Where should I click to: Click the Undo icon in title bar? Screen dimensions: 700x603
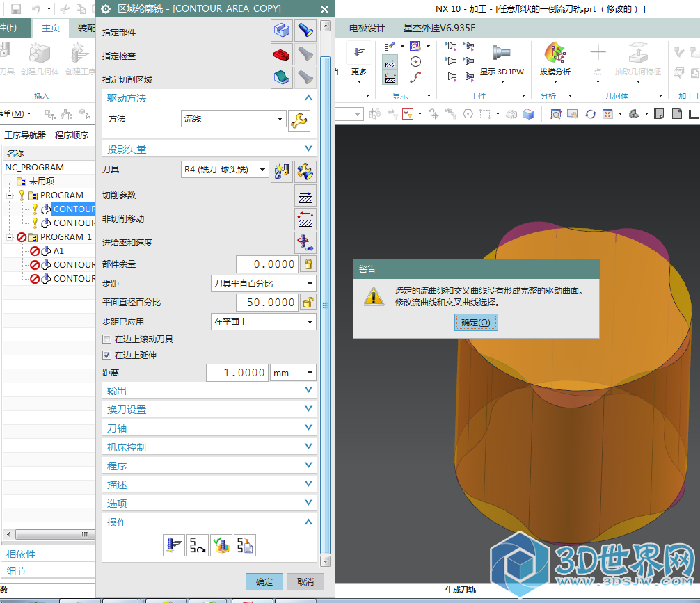(x=37, y=9)
